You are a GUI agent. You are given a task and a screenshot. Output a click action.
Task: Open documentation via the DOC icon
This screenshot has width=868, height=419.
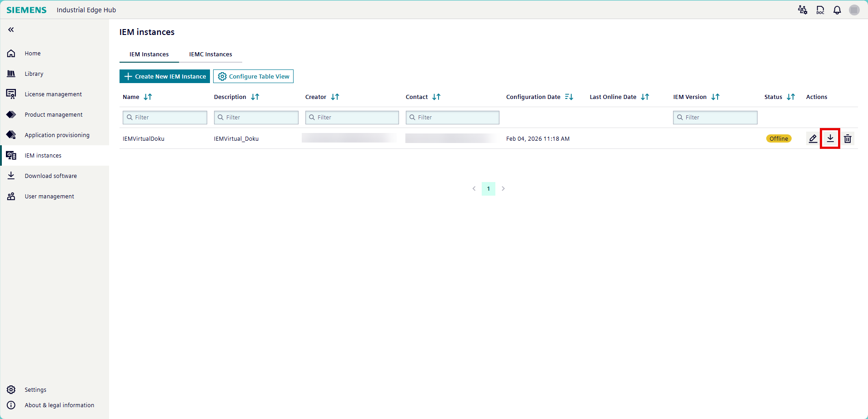tap(820, 10)
